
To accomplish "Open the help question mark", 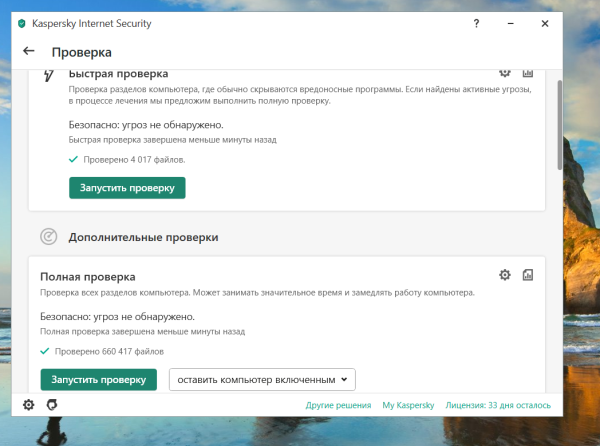I will [x=476, y=23].
